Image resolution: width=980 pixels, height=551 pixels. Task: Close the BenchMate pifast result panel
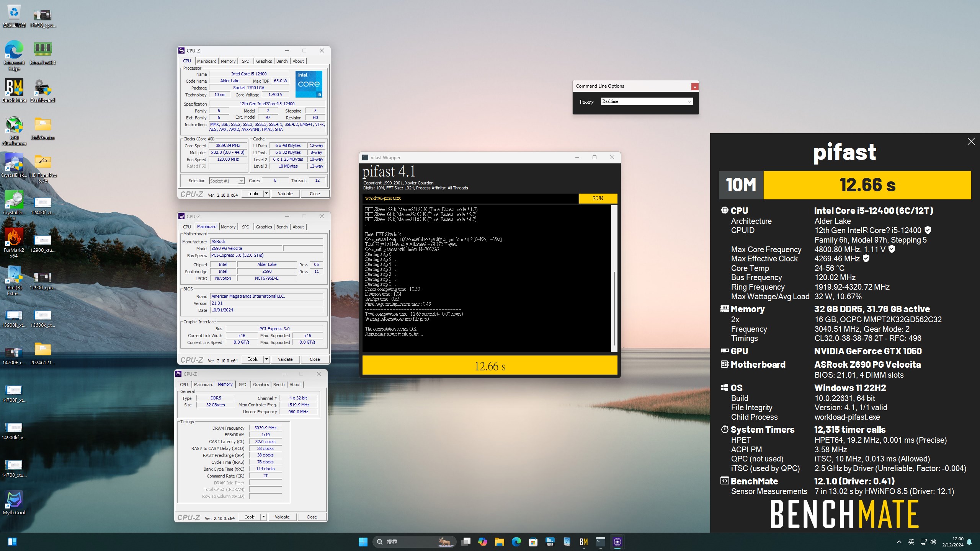point(971,142)
